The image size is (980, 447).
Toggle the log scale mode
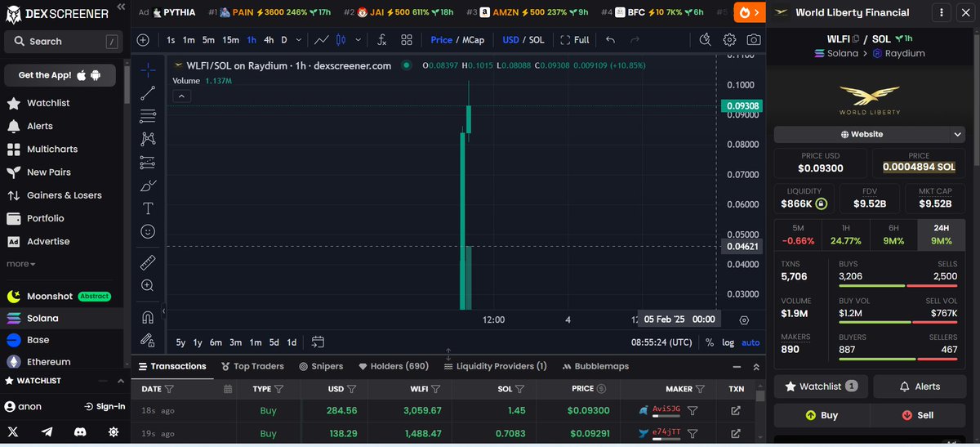[x=728, y=342]
